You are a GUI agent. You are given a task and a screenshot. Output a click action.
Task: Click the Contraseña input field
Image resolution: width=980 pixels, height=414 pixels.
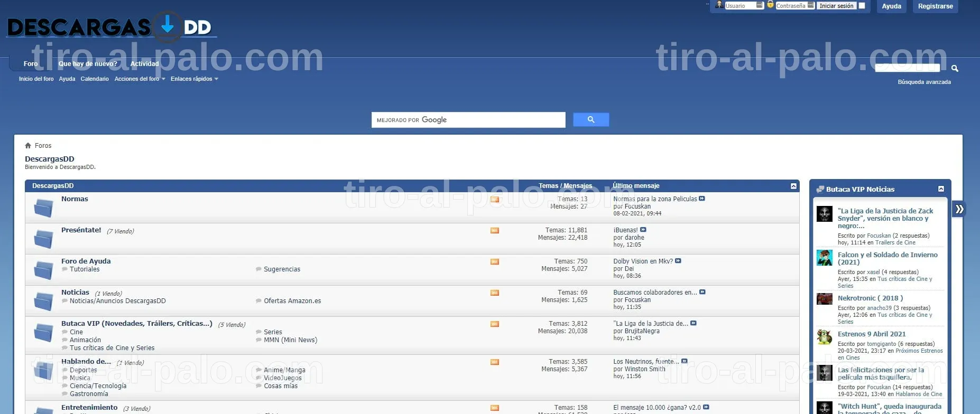tap(794, 6)
